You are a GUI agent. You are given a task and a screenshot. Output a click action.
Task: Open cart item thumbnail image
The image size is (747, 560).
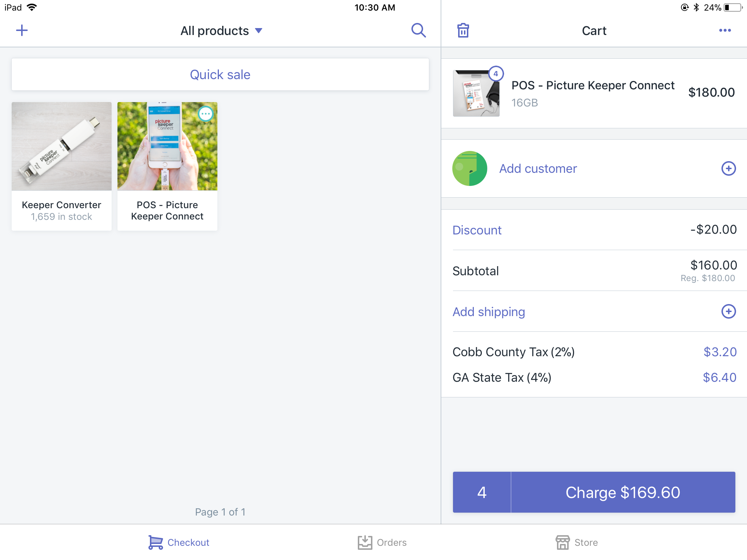point(476,93)
